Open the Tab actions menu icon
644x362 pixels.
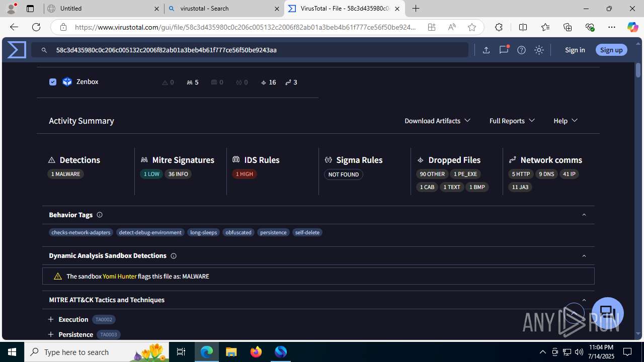pos(30,9)
